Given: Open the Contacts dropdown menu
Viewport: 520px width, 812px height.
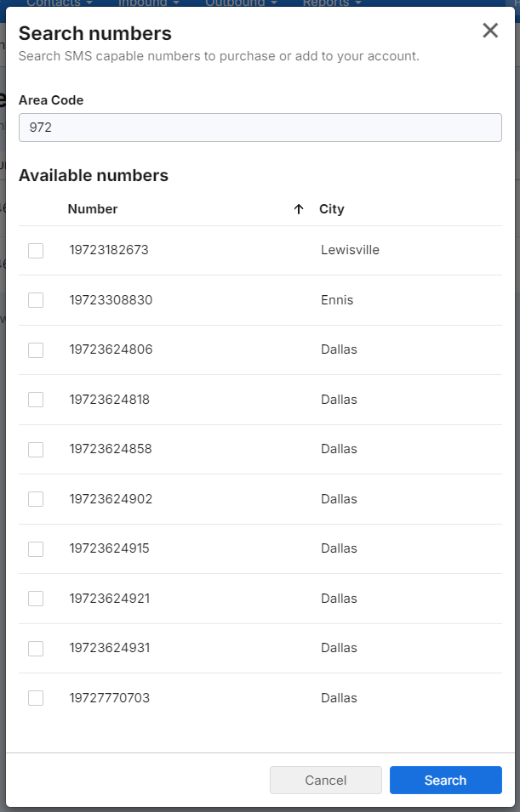Looking at the screenshot, I should (60, 3).
